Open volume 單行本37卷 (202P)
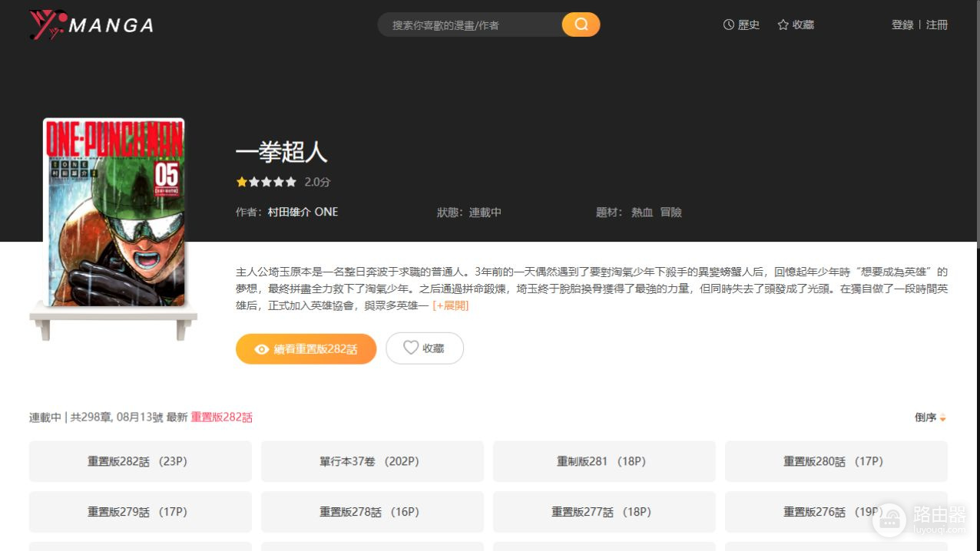The height and width of the screenshot is (551, 980). (372, 461)
